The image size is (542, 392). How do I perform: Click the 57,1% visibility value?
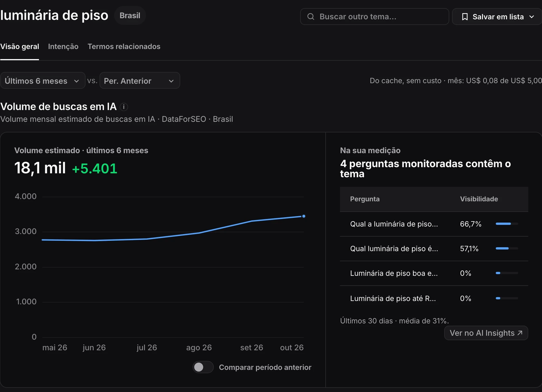tap(469, 249)
